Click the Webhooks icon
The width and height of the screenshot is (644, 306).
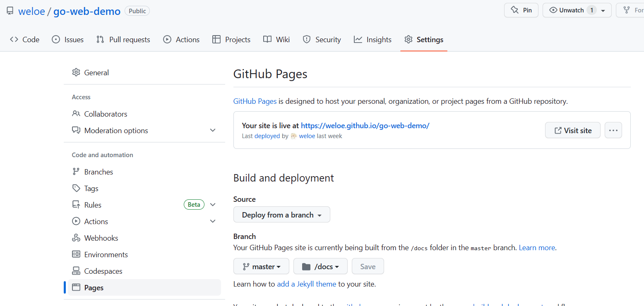[76, 238]
